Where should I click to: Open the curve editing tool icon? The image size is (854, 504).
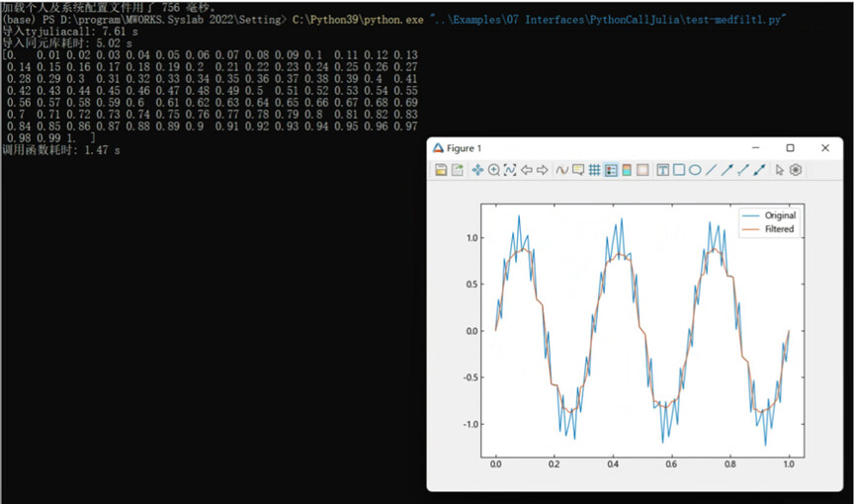(x=562, y=170)
